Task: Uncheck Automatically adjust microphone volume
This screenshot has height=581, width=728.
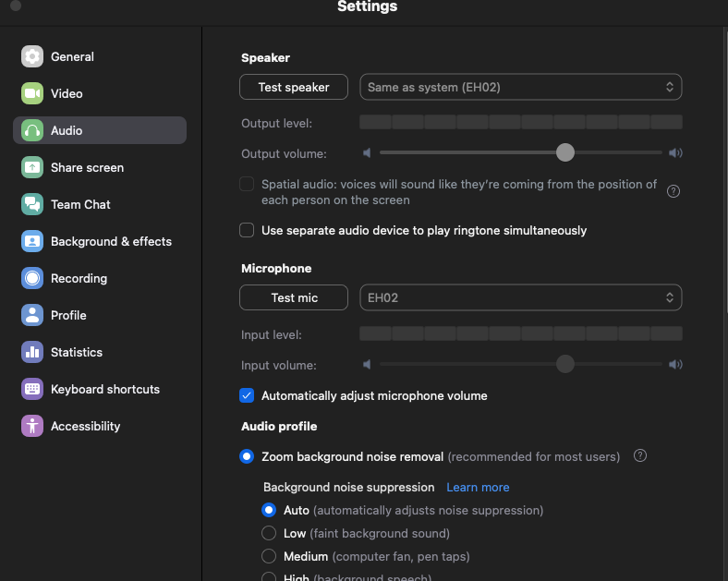Action: 247,395
